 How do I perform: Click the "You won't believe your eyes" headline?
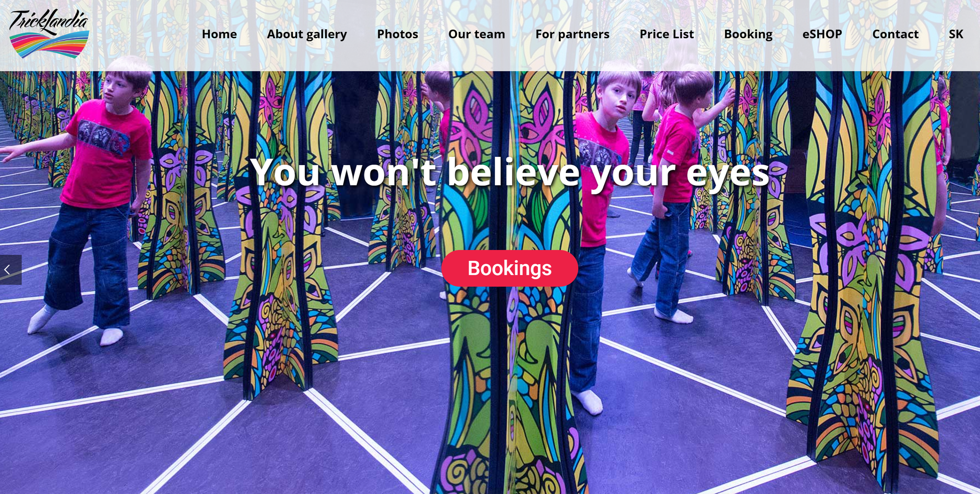pos(510,173)
